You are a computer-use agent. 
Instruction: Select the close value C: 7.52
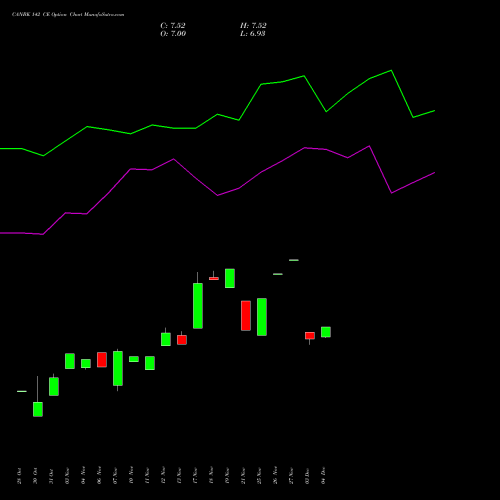point(173,25)
